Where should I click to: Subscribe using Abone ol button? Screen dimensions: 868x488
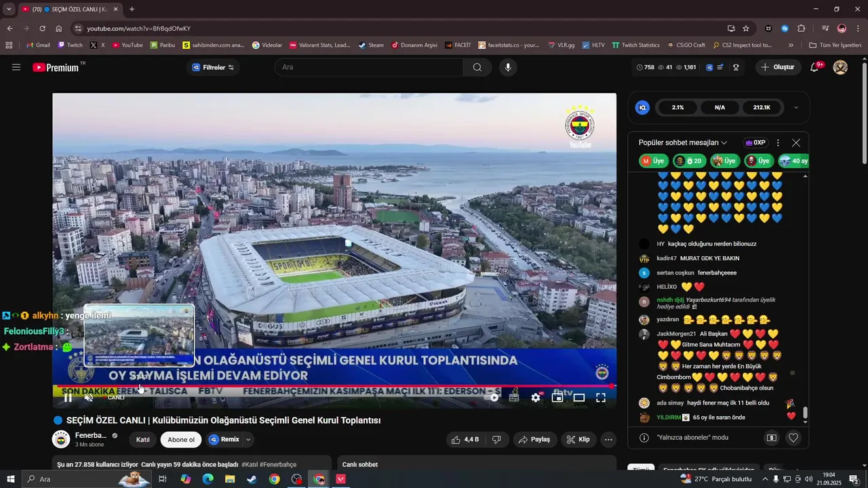tap(181, 439)
